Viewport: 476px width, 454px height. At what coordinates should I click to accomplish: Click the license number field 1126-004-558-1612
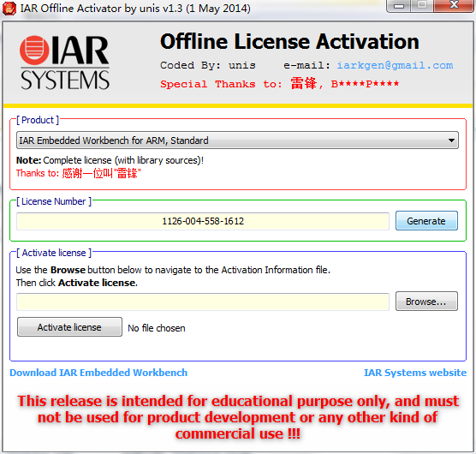203,221
